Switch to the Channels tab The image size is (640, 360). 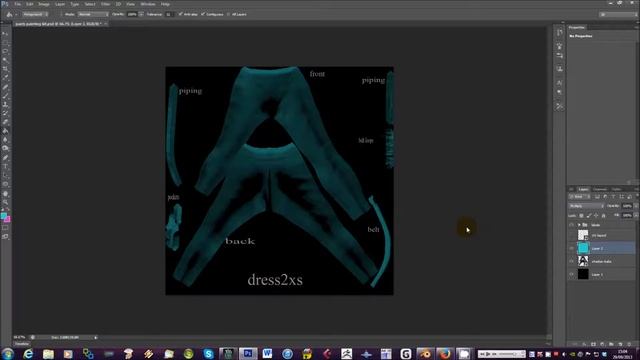pyautogui.click(x=599, y=189)
